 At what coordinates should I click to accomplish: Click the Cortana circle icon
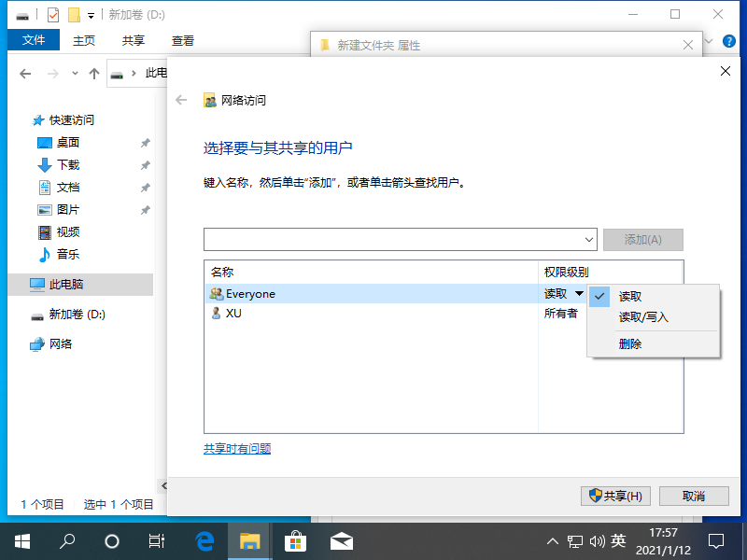[x=112, y=540]
